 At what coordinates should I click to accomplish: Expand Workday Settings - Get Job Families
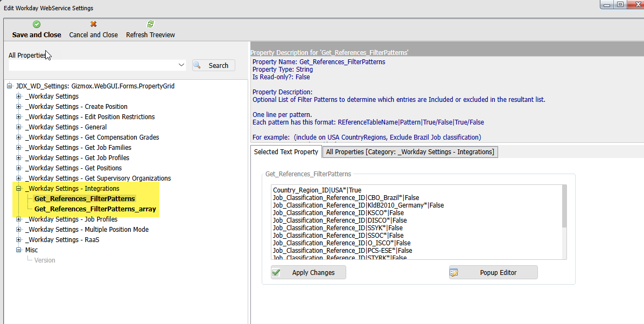[x=18, y=148]
